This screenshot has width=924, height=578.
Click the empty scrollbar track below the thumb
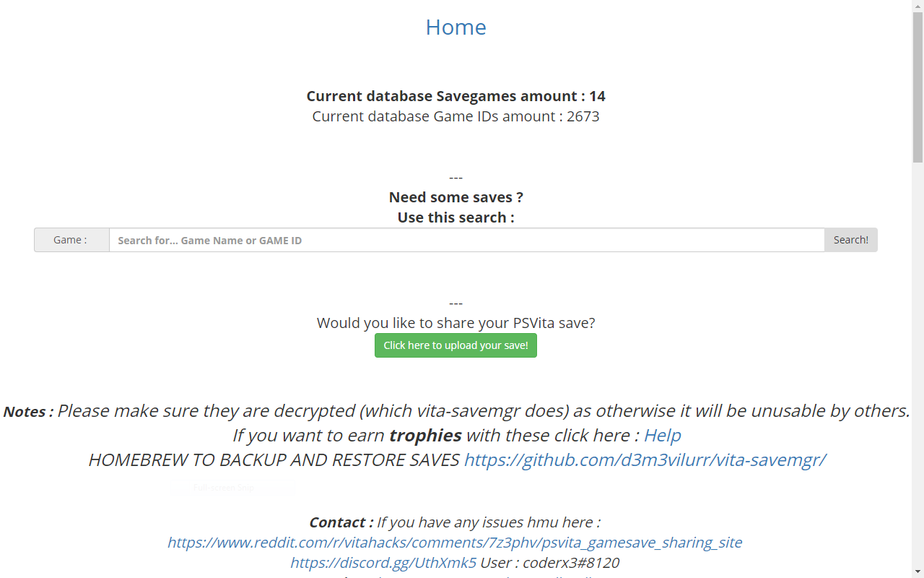click(x=918, y=361)
